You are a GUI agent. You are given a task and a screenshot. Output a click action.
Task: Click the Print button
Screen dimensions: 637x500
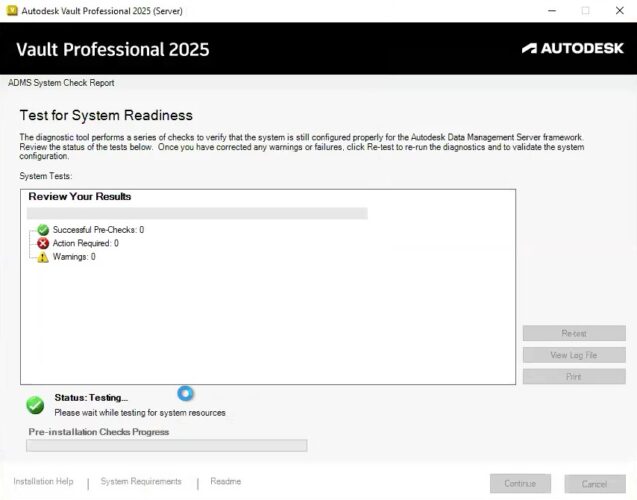click(574, 377)
